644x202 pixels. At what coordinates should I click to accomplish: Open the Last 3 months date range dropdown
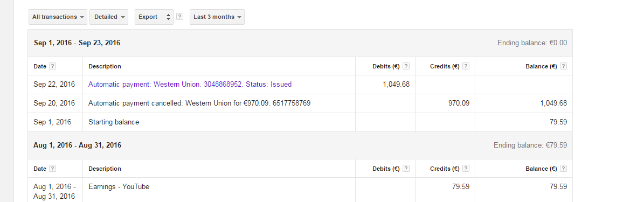coord(217,17)
